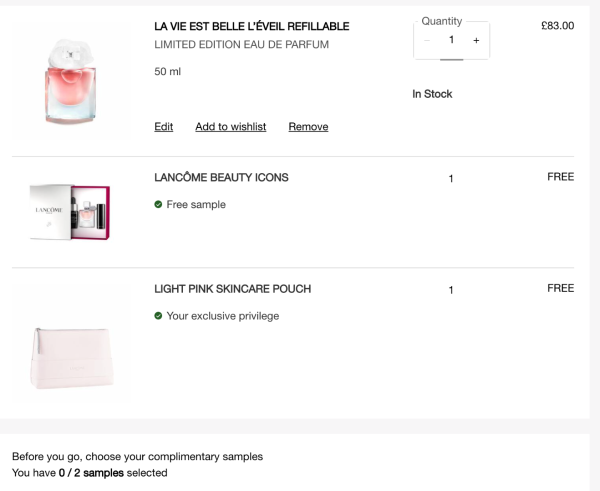Screen dimensions: 600x491
Task: Click the quantity number field
Action: pyautogui.click(x=451, y=40)
